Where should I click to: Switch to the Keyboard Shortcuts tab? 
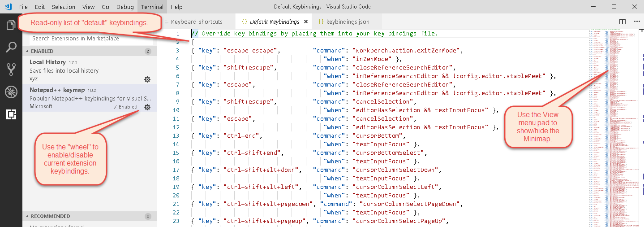pos(196,22)
